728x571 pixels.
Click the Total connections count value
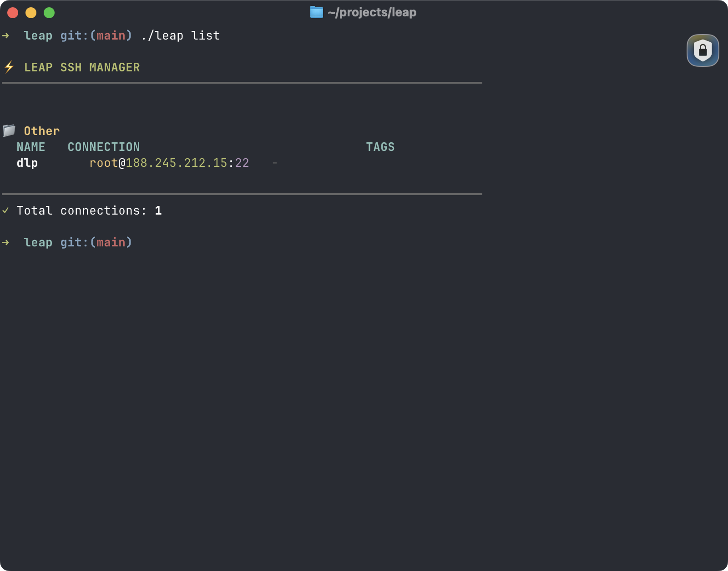(x=158, y=210)
